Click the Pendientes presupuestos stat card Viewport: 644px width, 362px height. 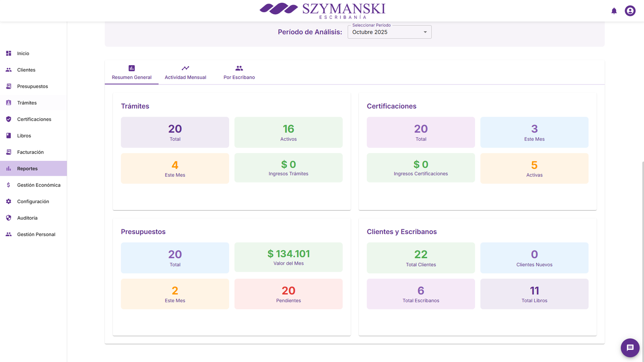[288, 294]
